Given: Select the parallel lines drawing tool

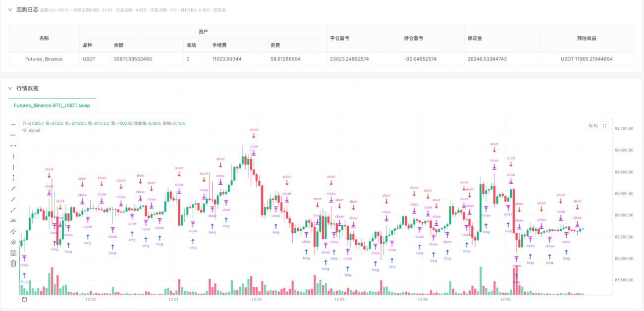Looking at the screenshot, I should pos(13,231).
